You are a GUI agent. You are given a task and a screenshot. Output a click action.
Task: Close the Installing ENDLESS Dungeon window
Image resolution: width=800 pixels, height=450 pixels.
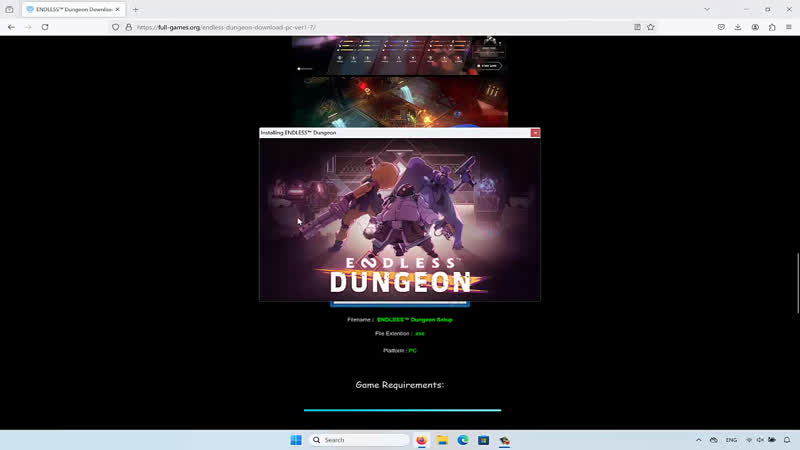535,133
